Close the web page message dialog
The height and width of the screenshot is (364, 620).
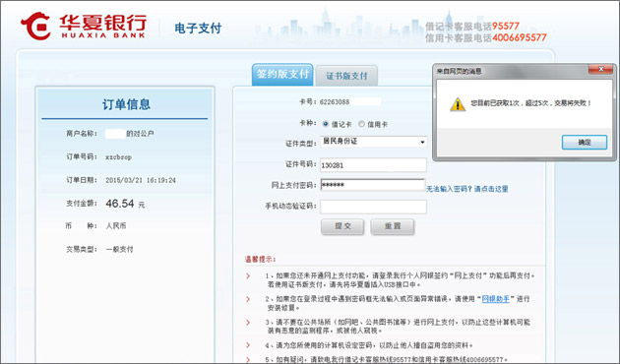(x=600, y=69)
